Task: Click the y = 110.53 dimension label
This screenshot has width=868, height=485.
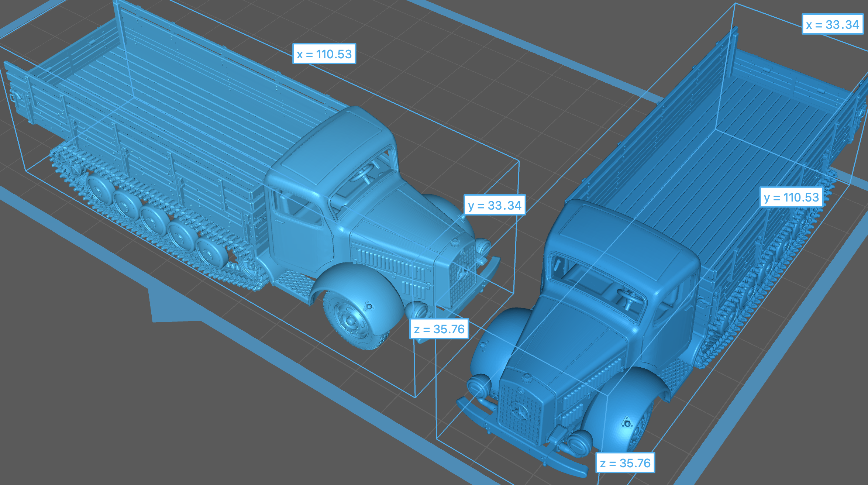Action: tap(791, 197)
